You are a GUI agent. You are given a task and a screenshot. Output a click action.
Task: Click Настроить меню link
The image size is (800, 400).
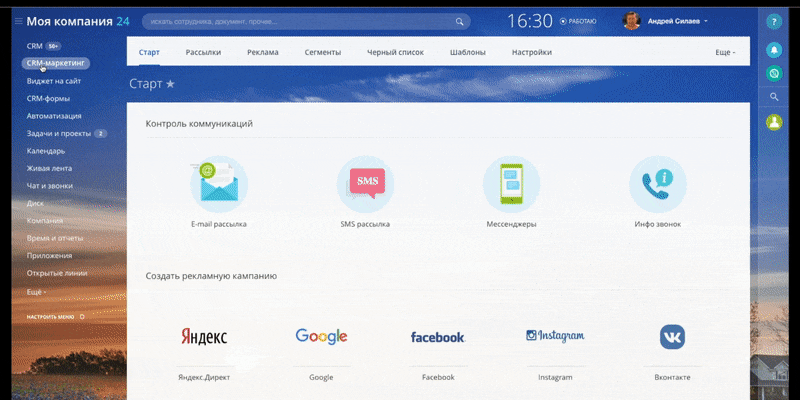coord(54,316)
